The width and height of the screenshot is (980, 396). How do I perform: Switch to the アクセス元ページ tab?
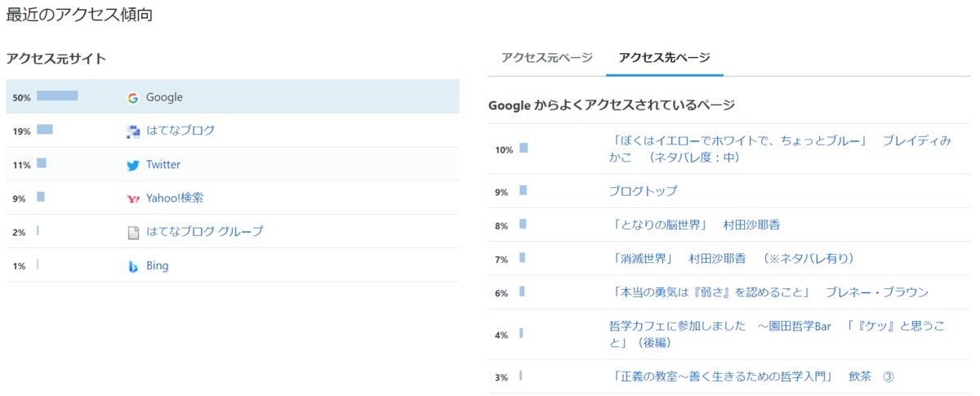547,57
